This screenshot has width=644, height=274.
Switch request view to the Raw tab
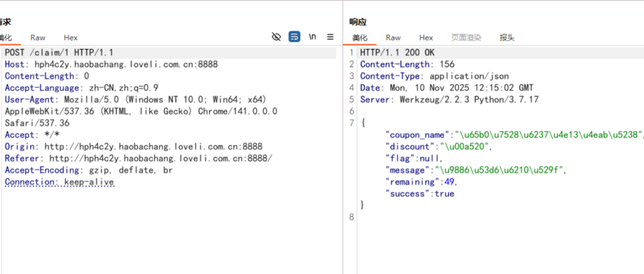(38, 38)
